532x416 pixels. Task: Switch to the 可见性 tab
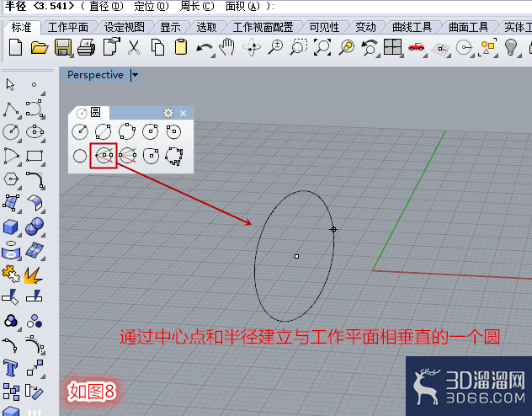(324, 27)
